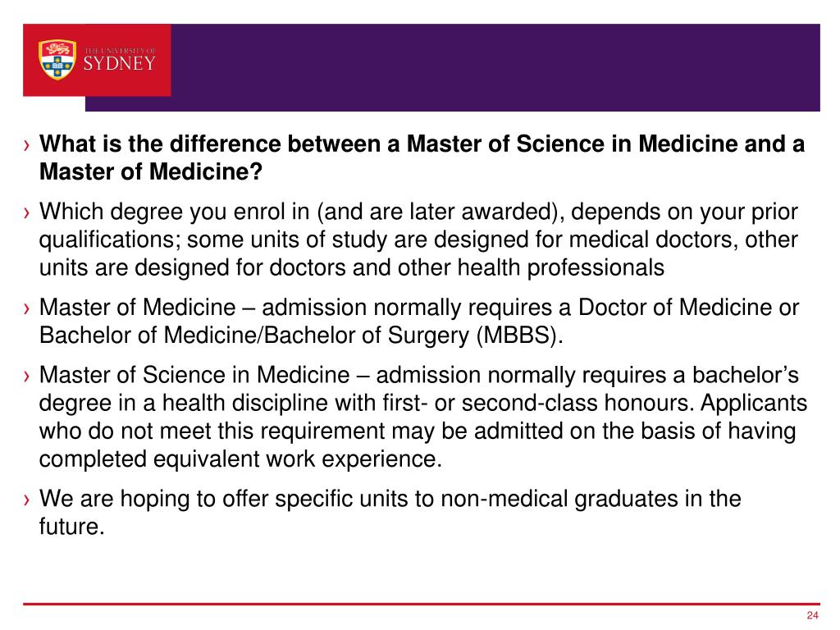
Task: Click the purple header banner
Action: coord(492,67)
